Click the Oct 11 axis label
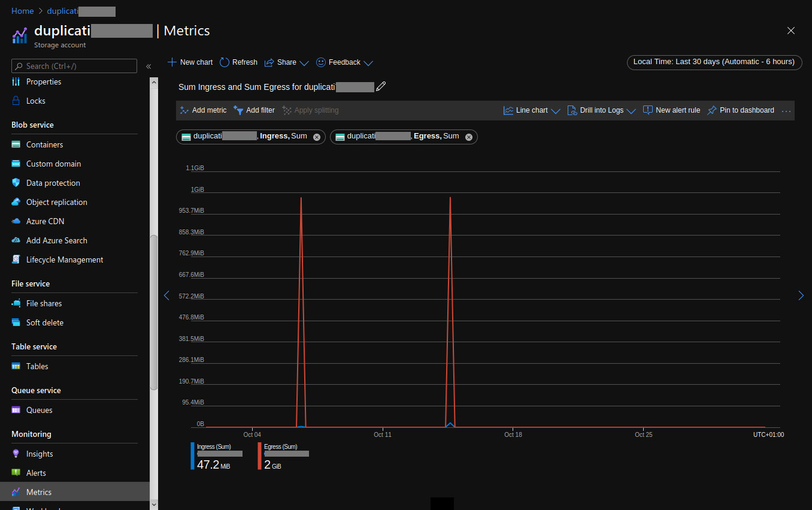This screenshot has width=812, height=510. [383, 434]
